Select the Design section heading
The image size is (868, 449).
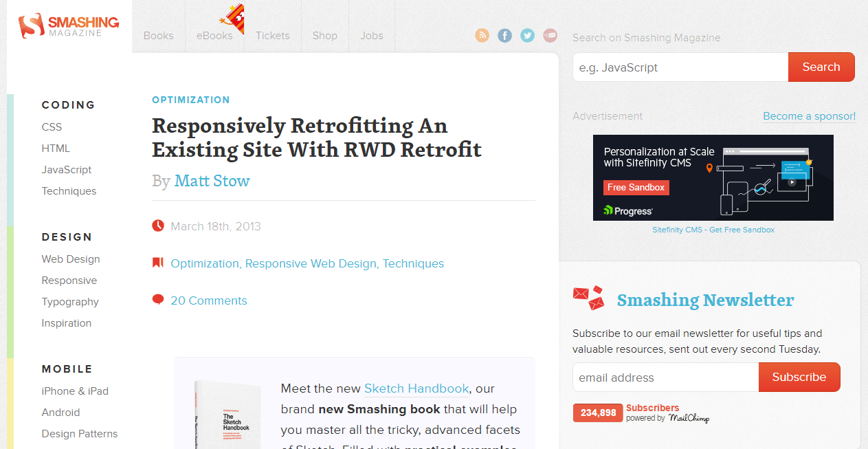click(67, 237)
